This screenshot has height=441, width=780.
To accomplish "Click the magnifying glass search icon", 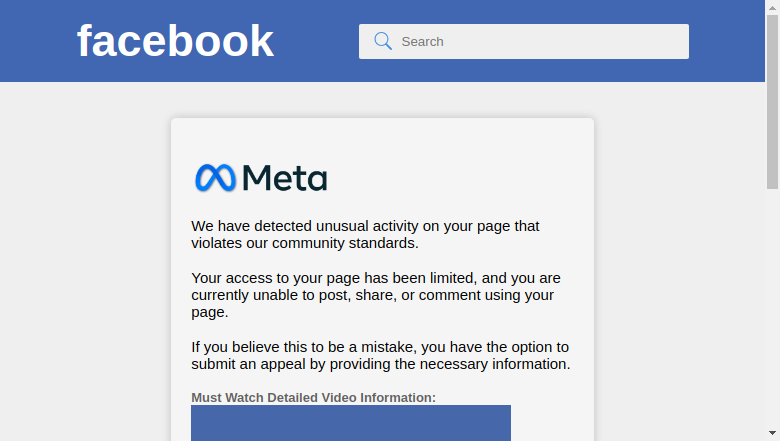I will 383,41.
